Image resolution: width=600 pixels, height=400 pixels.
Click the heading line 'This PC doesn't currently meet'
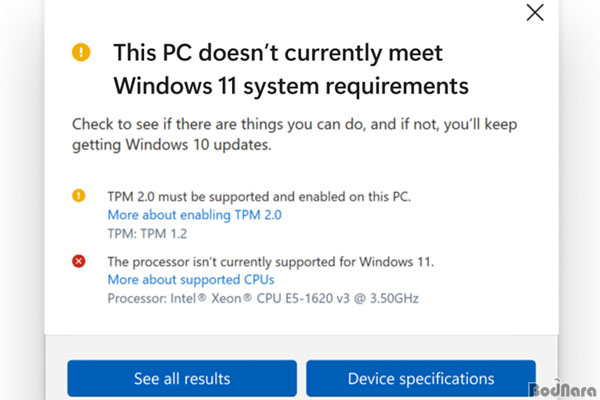pos(278,53)
